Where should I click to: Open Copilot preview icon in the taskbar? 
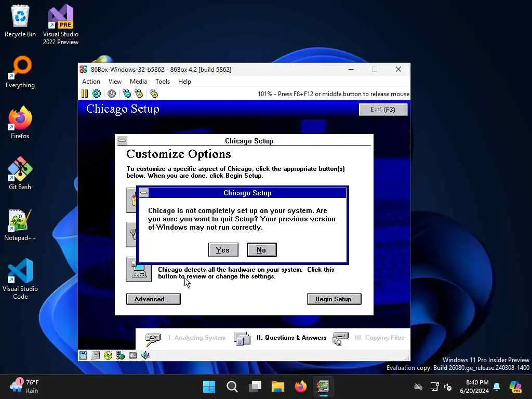pyautogui.click(x=516, y=387)
